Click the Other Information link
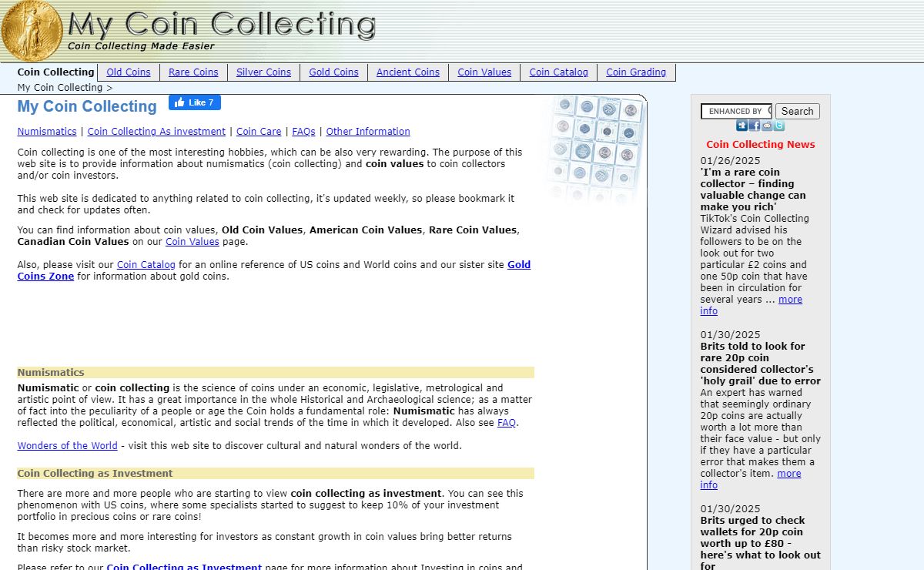The width and height of the screenshot is (924, 570). coord(368,132)
